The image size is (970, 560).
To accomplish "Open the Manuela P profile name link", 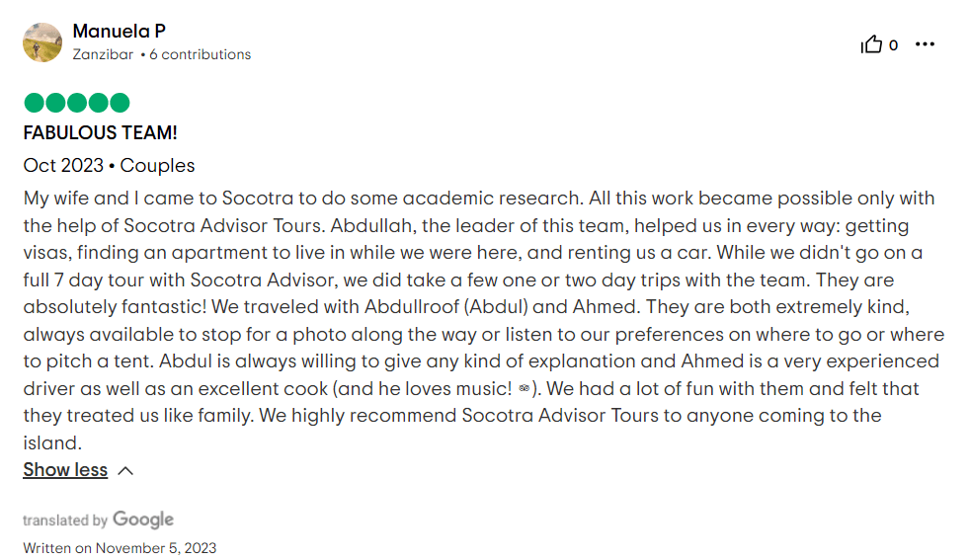I will point(119,32).
